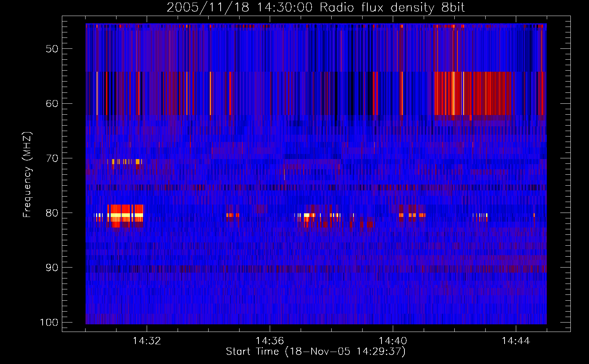This screenshot has height=364, width=589.
Task: Click the 90 frequency tick label
Action: (x=52, y=268)
